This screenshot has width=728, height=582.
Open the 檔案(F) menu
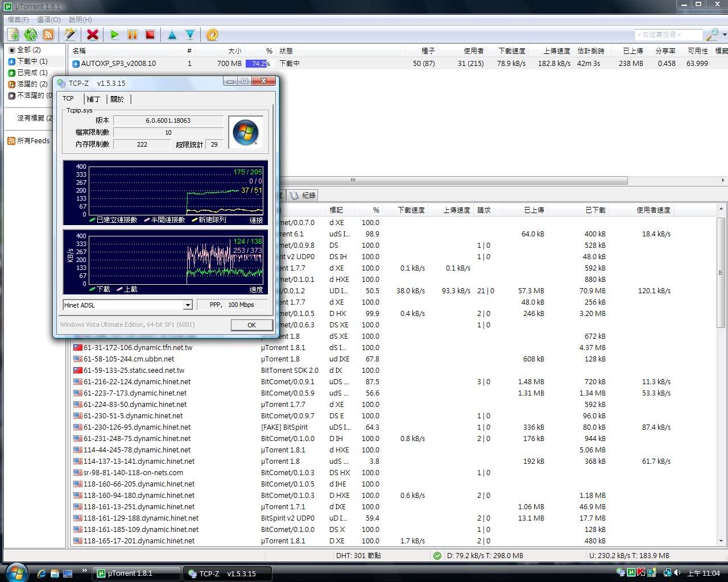[x=18, y=20]
